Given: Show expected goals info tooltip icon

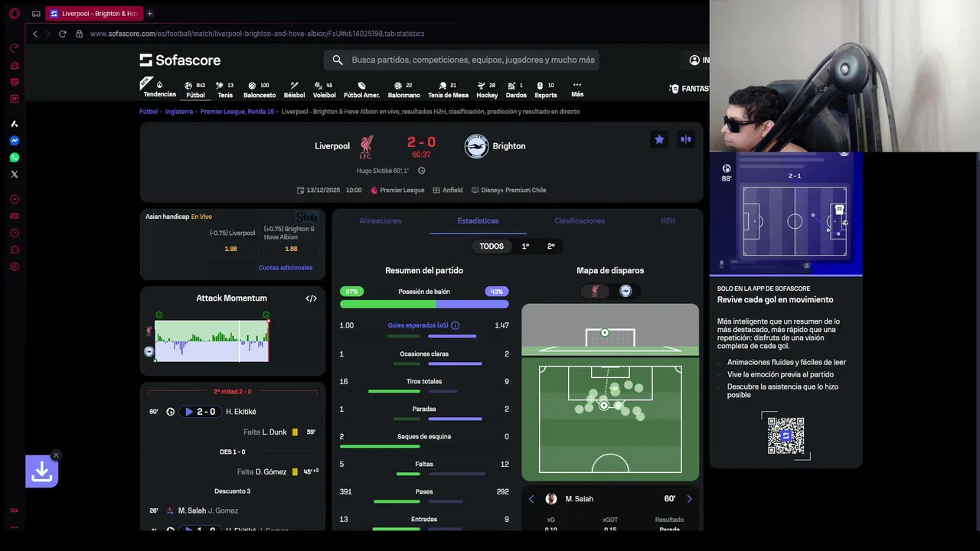Looking at the screenshot, I should pyautogui.click(x=455, y=325).
